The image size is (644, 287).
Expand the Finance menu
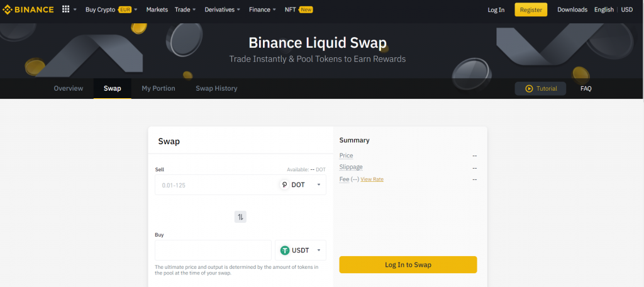(262, 9)
